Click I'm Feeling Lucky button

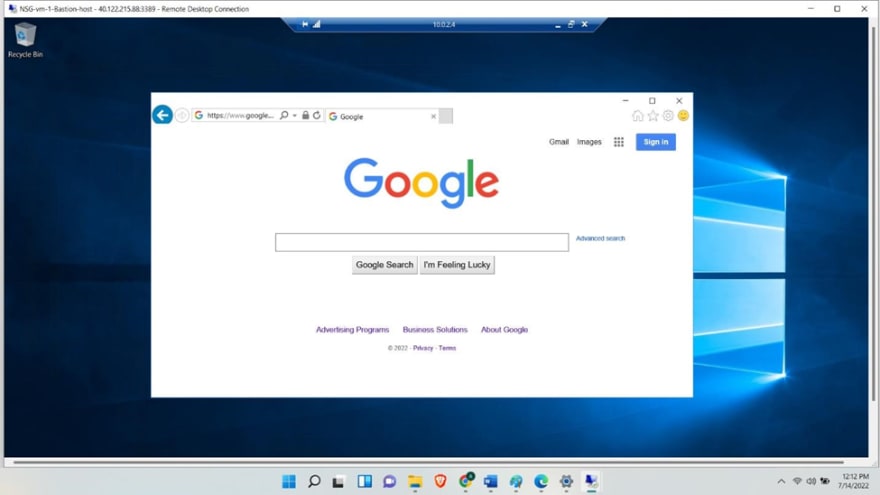[457, 265]
